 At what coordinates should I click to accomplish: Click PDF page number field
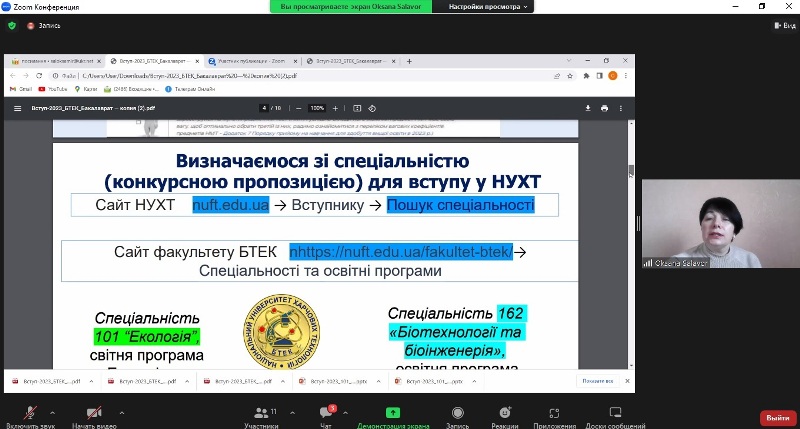coord(264,108)
